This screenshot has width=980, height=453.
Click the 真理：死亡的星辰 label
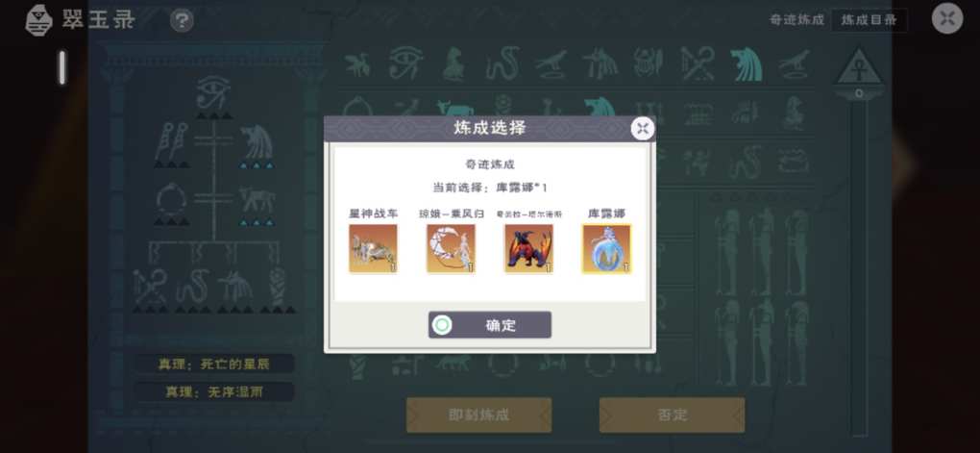point(213,365)
